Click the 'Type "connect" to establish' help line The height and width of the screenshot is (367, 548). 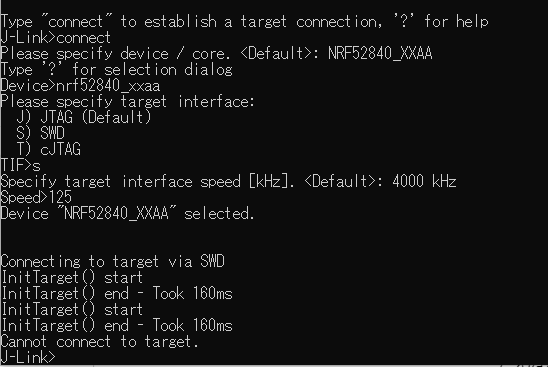coord(244,22)
